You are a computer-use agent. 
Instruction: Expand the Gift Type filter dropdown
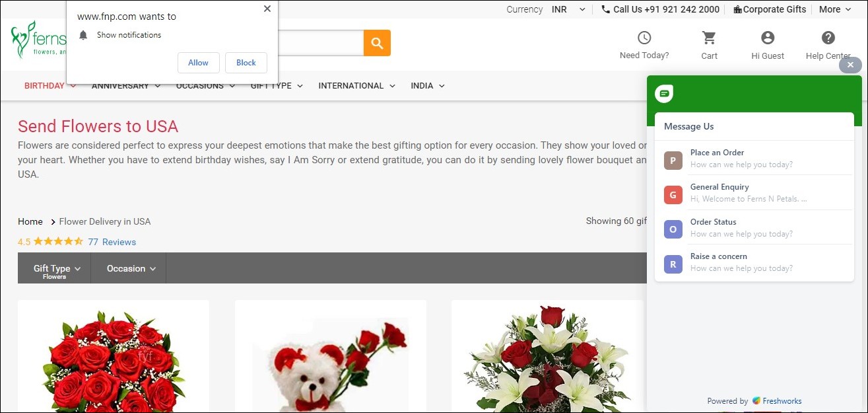[56, 268]
